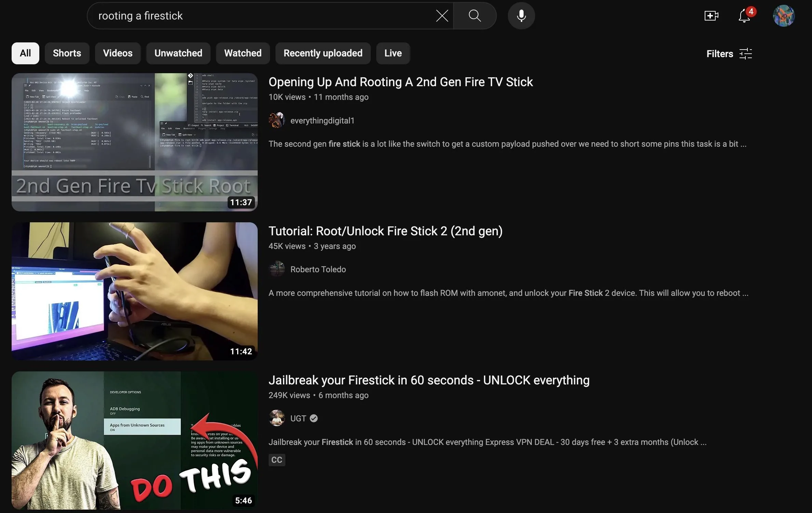
Task: Click the Filters text label
Action: point(720,54)
